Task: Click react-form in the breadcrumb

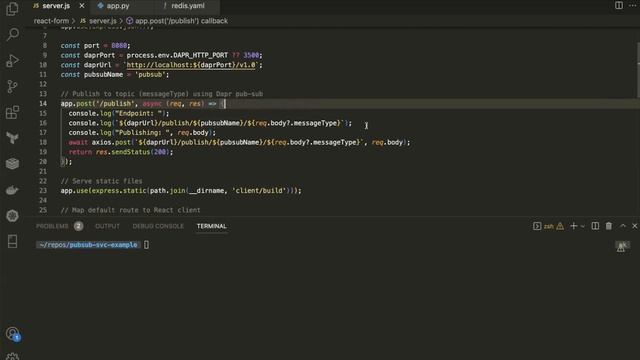Action: [51, 21]
